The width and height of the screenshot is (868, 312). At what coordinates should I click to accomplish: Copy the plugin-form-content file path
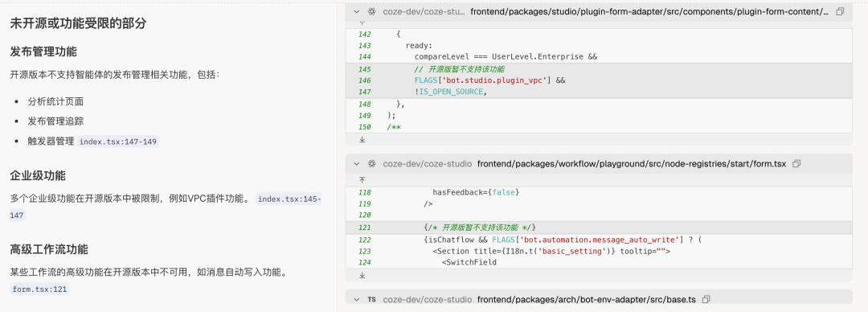point(840,11)
